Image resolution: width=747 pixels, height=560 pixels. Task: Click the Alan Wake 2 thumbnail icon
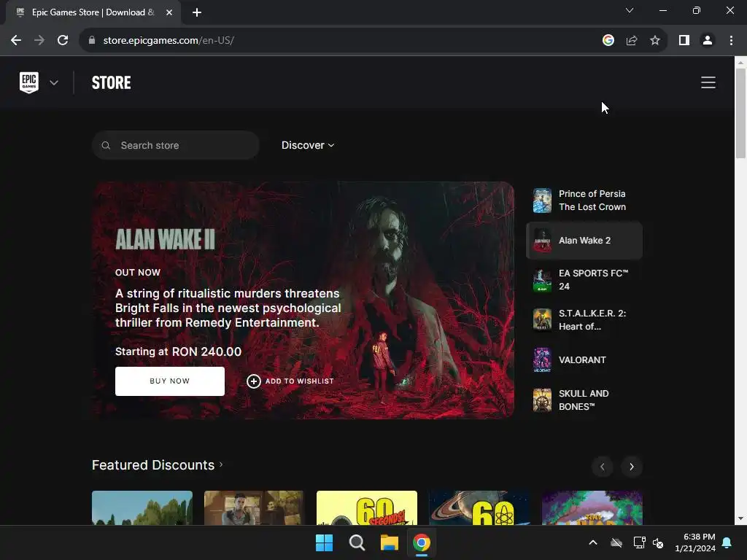[542, 241]
